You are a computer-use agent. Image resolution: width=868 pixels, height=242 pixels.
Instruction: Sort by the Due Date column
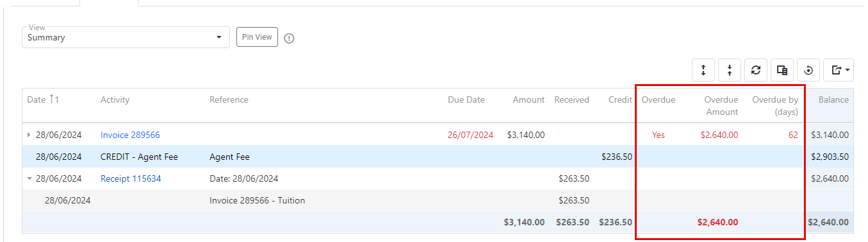466,99
